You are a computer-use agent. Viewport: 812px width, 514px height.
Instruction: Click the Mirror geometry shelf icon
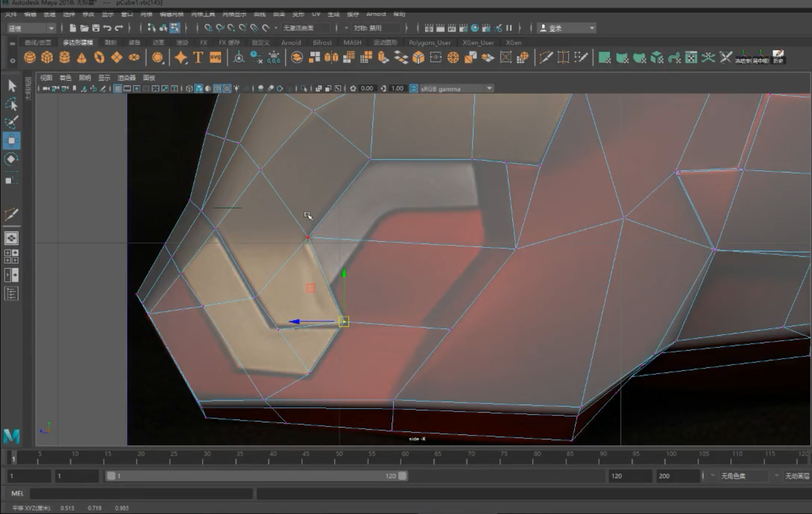tap(332, 57)
